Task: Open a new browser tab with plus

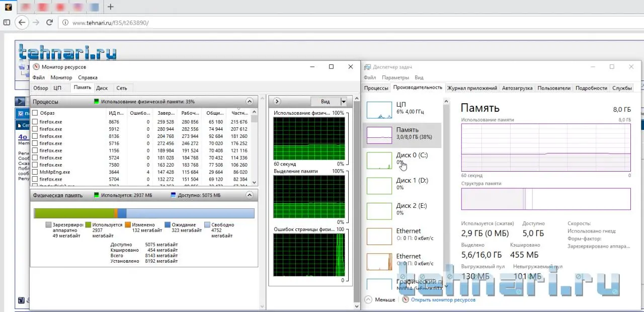Action: click(x=111, y=7)
